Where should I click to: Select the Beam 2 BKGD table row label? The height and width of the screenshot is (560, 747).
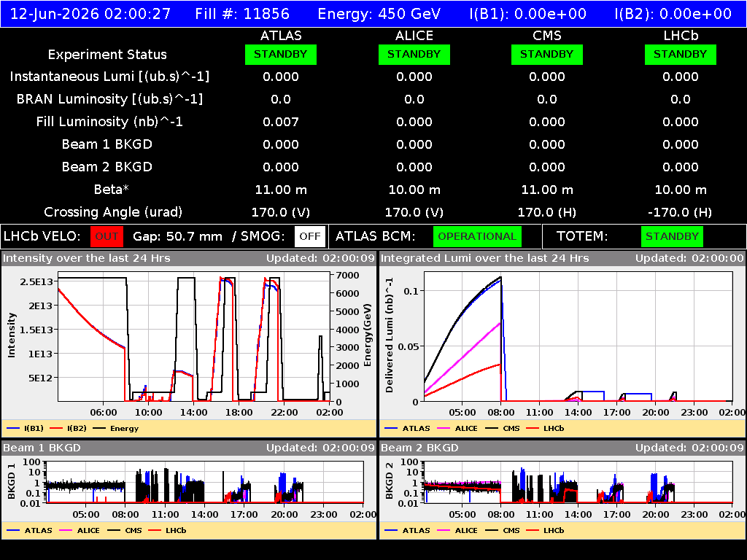[x=107, y=167]
